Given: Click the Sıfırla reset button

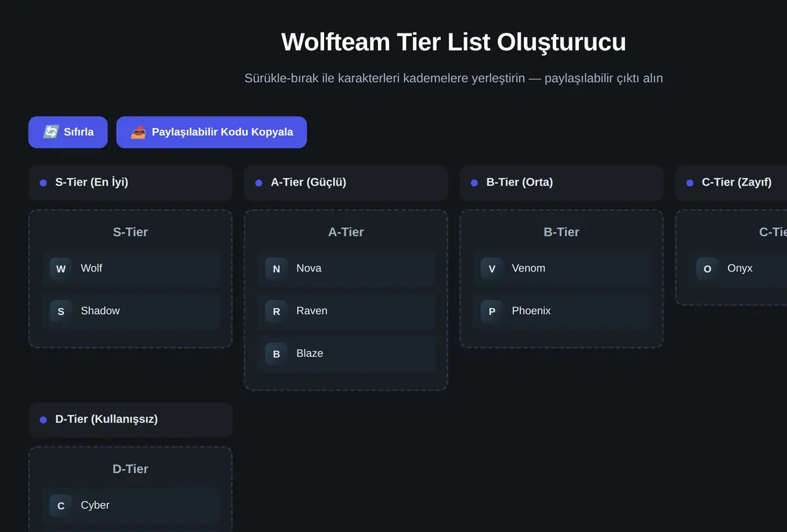Looking at the screenshot, I should [68, 132].
